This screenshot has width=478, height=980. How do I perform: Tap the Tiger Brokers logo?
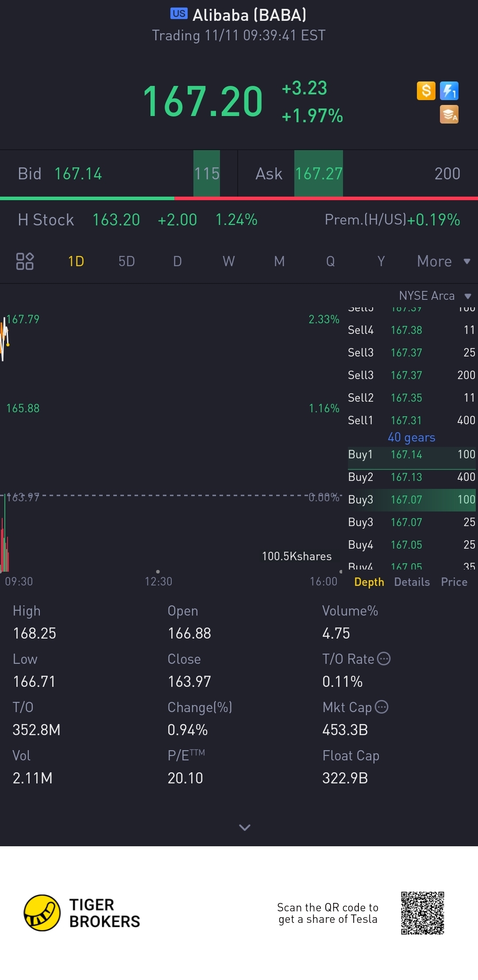(82, 913)
